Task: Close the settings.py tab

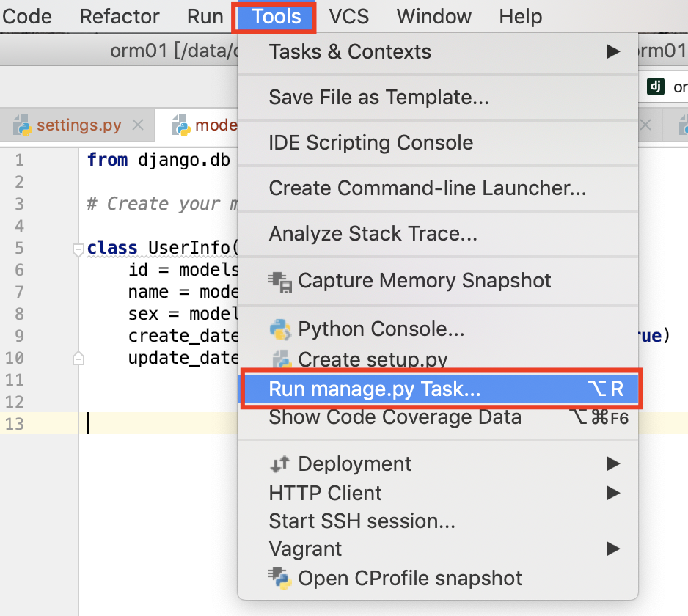Action: [x=137, y=125]
